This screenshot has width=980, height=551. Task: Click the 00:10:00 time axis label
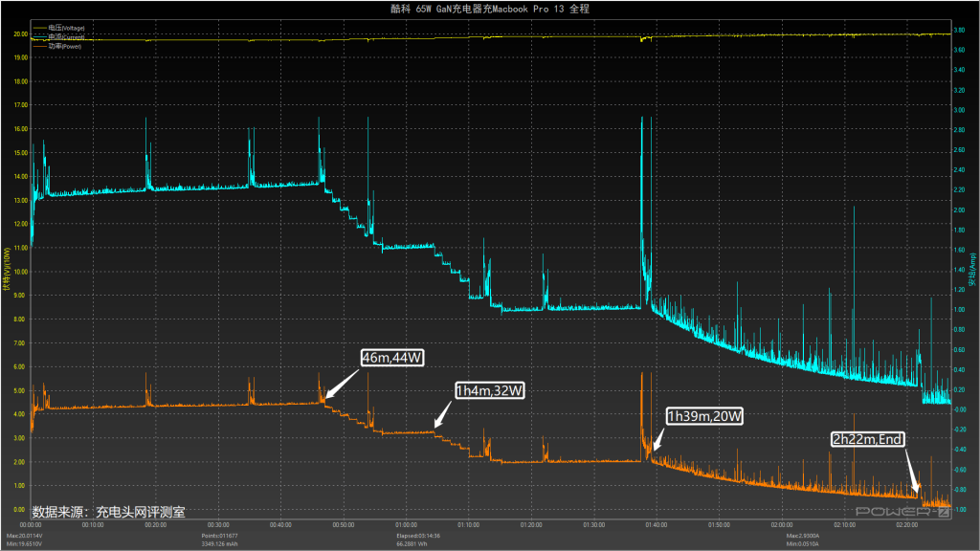click(93, 525)
